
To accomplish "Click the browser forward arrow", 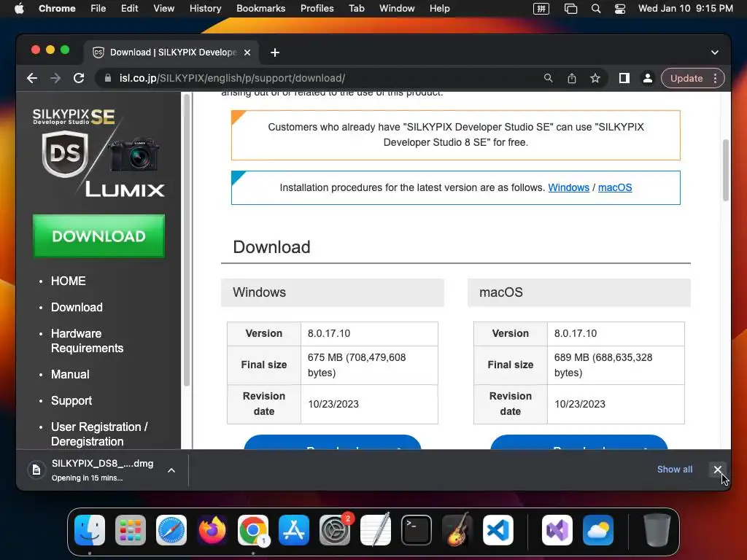I will [x=55, y=78].
